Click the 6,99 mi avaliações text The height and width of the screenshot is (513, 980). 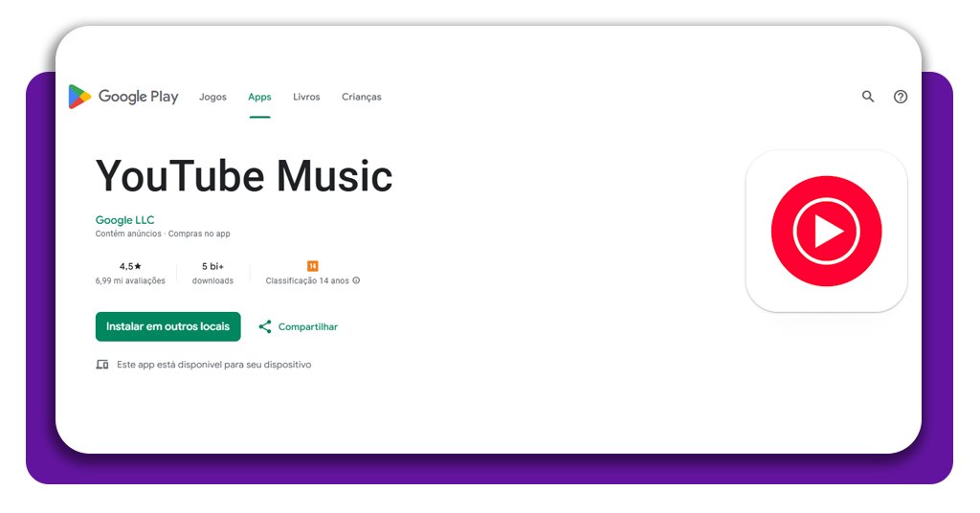coord(130,281)
